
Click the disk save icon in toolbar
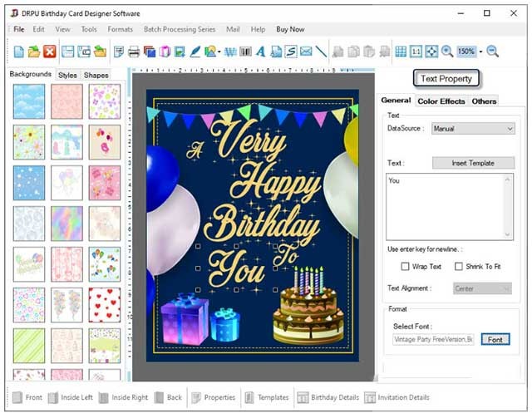[x=68, y=52]
